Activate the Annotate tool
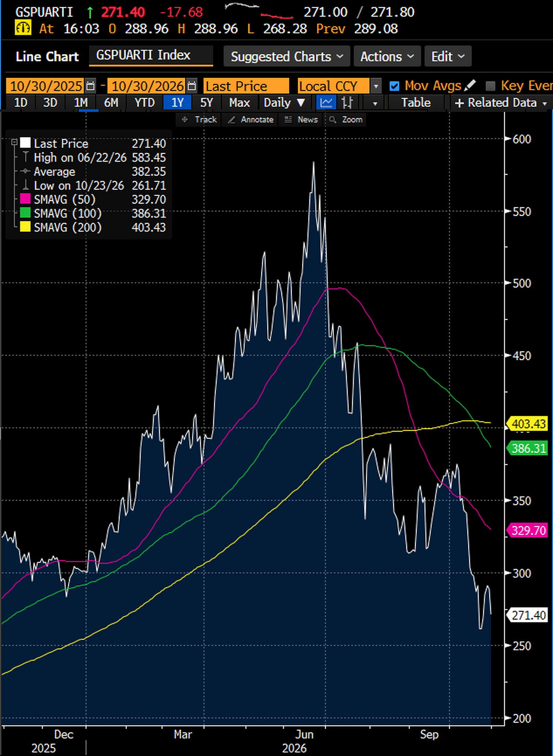The image size is (553, 756). click(x=251, y=120)
